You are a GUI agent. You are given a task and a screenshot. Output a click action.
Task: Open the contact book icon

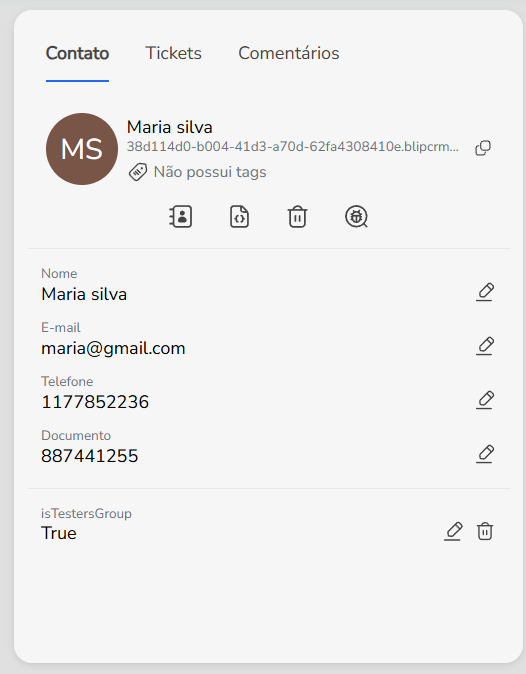pos(180,216)
